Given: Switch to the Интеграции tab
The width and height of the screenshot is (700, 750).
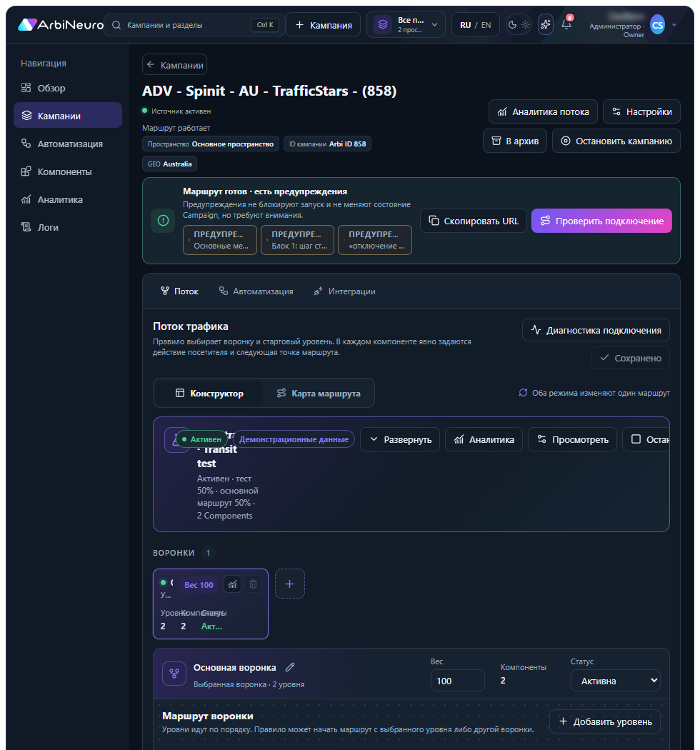Looking at the screenshot, I should point(344,291).
